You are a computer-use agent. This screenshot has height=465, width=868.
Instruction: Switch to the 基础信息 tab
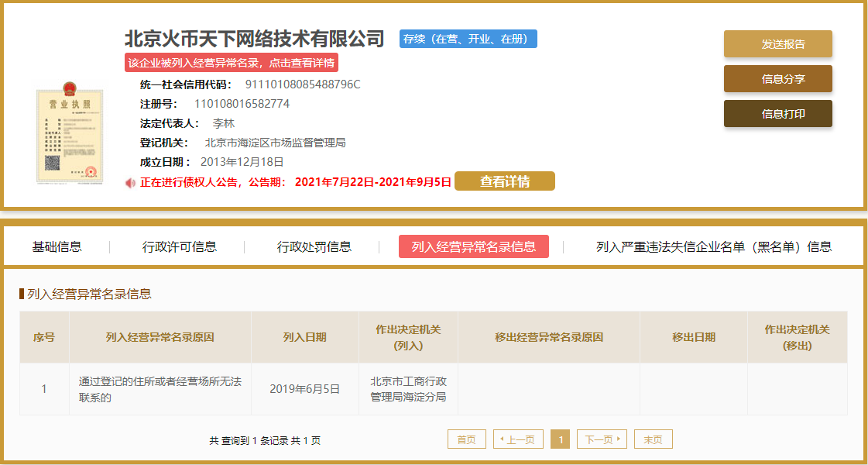coord(57,246)
